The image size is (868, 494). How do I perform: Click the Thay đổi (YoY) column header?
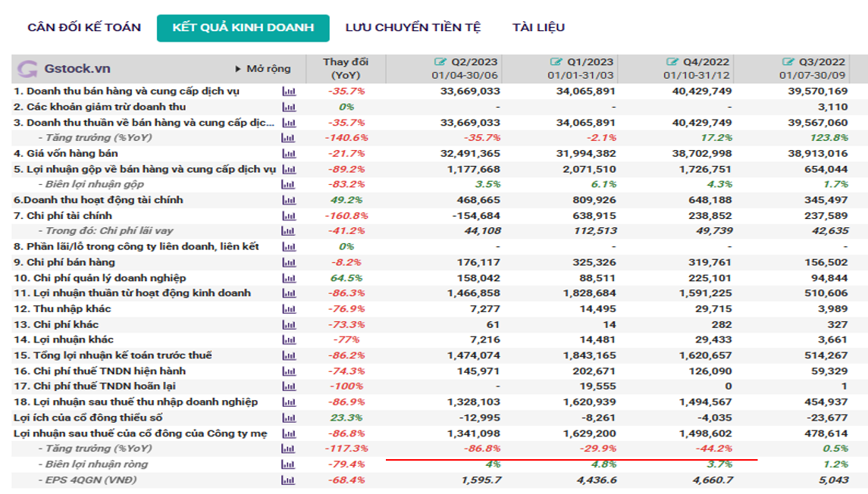[345, 68]
